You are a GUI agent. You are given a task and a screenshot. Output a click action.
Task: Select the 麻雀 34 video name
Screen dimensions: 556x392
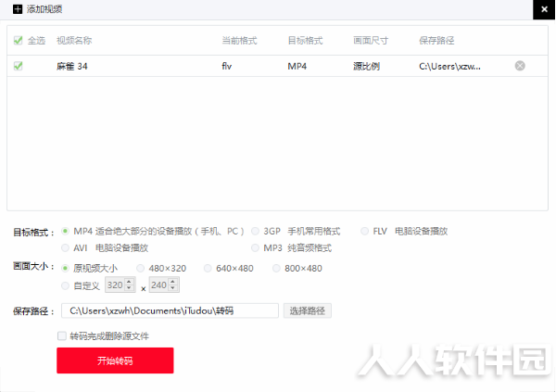click(x=72, y=66)
